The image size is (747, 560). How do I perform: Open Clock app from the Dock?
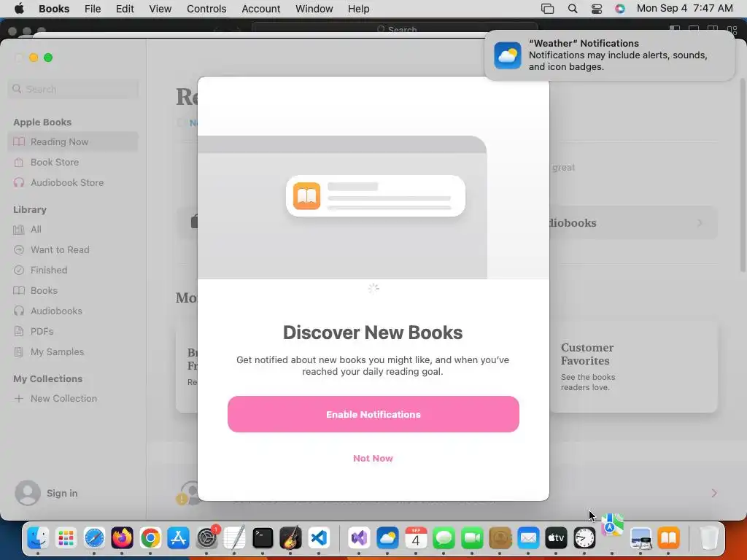coord(584,538)
